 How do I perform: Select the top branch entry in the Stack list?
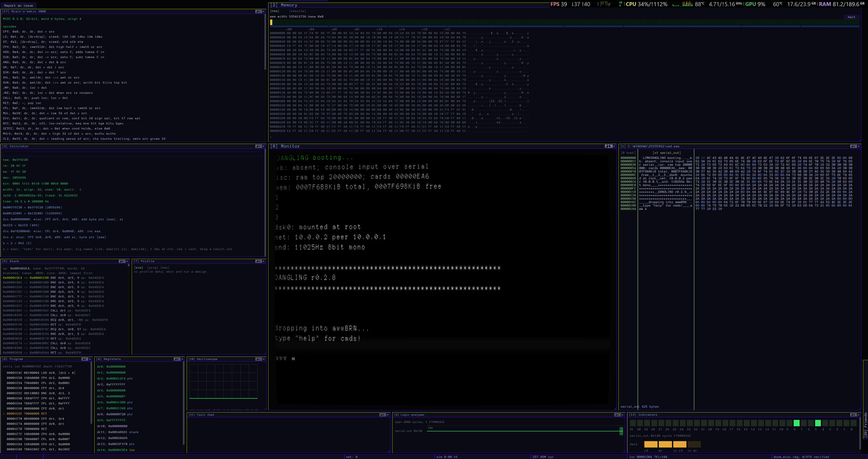point(53,278)
